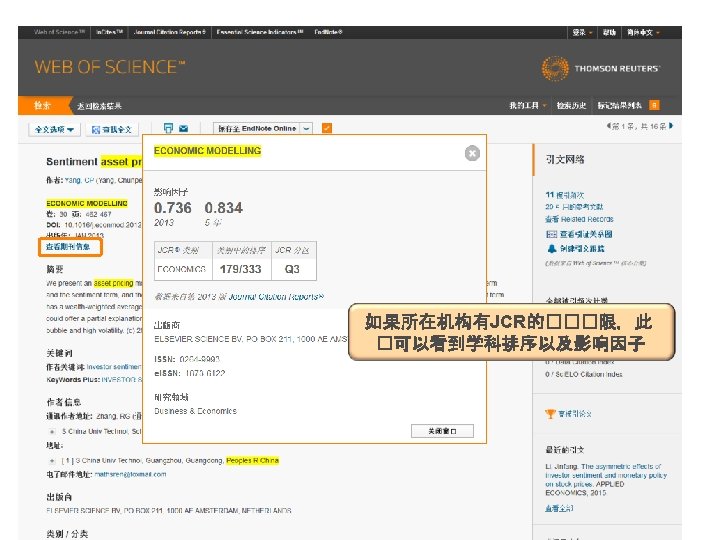Open 检索历史
This screenshot has width=720, height=540.
[x=571, y=106]
